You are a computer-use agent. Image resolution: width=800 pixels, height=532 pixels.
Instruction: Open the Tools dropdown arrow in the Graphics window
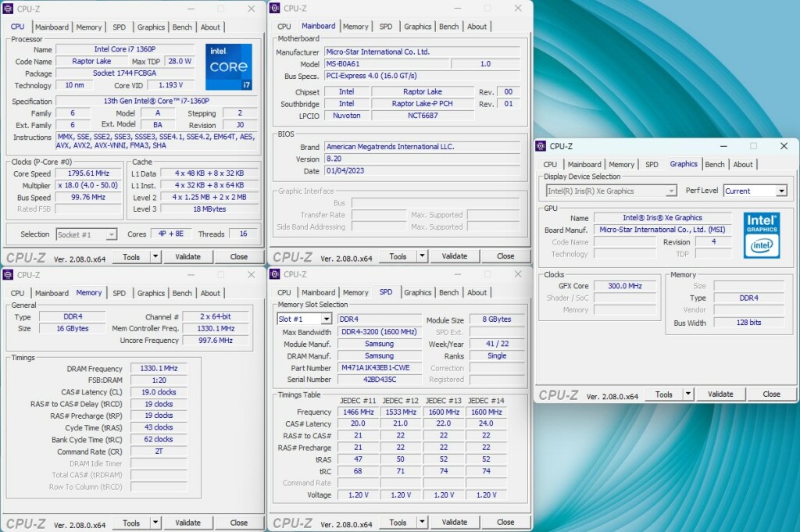pyautogui.click(x=688, y=395)
